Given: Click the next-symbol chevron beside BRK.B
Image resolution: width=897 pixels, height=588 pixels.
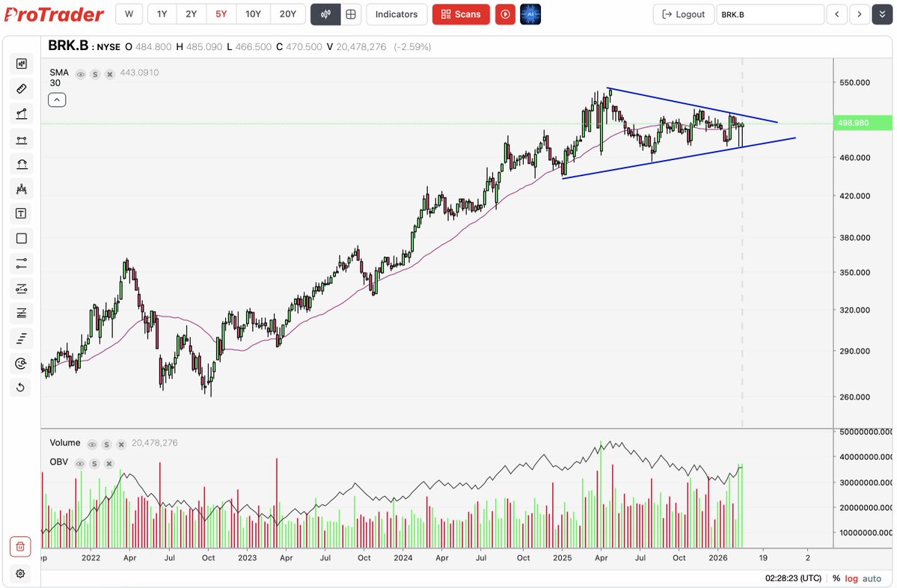Looking at the screenshot, I should (x=858, y=13).
